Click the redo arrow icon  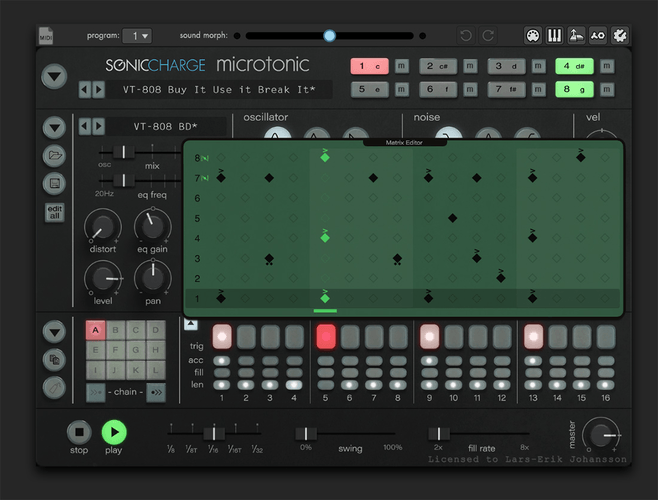point(488,36)
